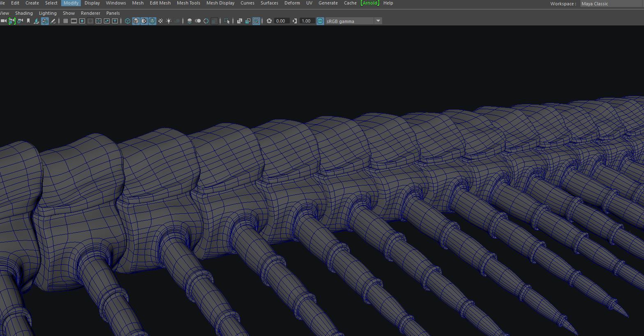Click the Exposure value field 0.00
The image size is (644, 336).
pos(282,21)
